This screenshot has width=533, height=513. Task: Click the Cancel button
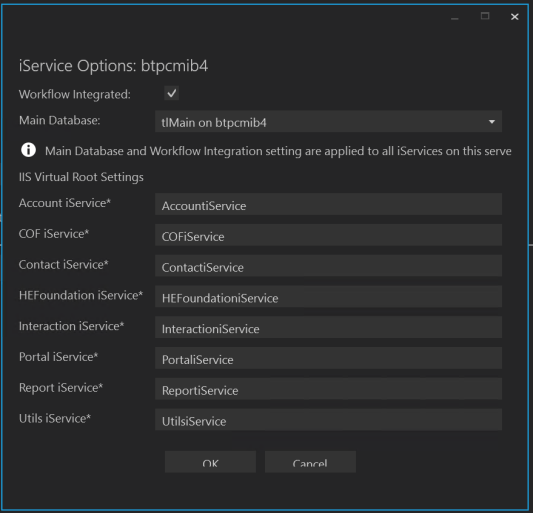(x=310, y=462)
